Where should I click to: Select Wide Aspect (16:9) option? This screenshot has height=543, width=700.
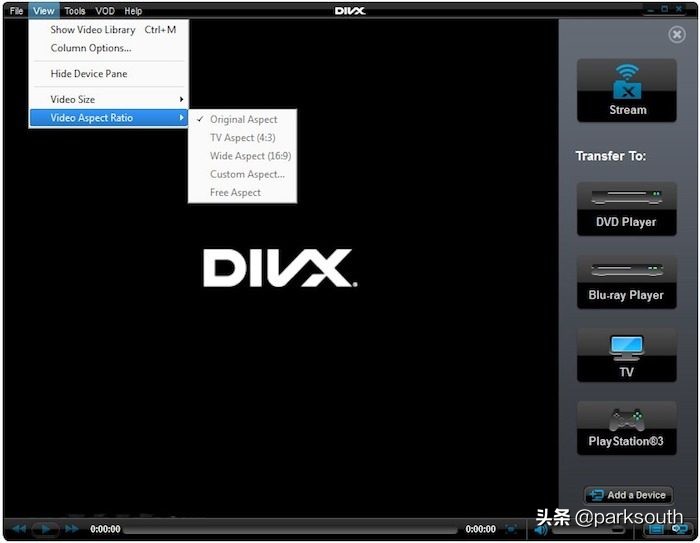coord(242,156)
